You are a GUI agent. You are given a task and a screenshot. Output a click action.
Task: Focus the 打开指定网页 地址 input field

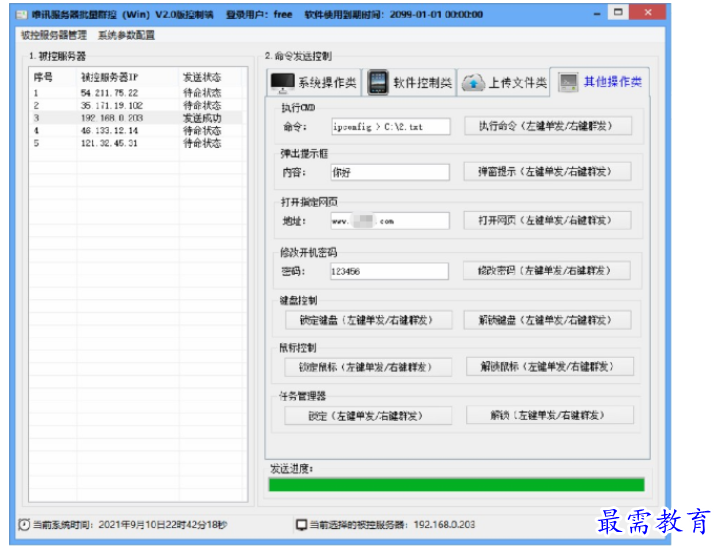[390, 221]
